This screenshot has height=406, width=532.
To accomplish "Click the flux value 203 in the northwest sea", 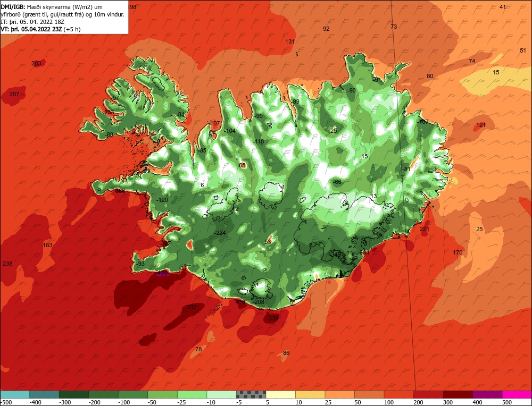I will 36,63.
